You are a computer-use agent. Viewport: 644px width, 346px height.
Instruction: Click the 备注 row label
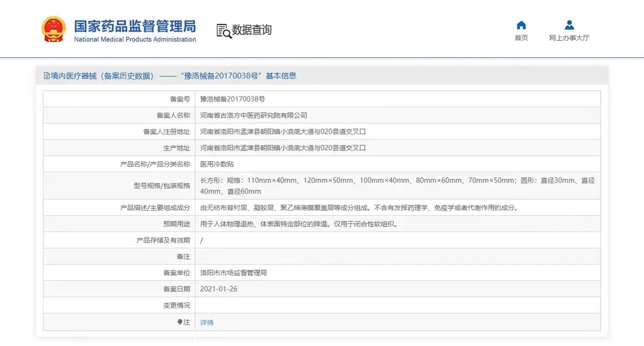point(184,256)
